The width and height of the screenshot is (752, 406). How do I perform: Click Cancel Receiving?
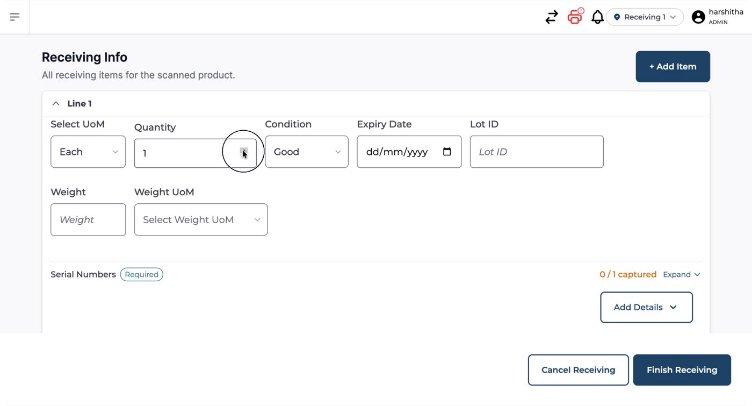[578, 370]
